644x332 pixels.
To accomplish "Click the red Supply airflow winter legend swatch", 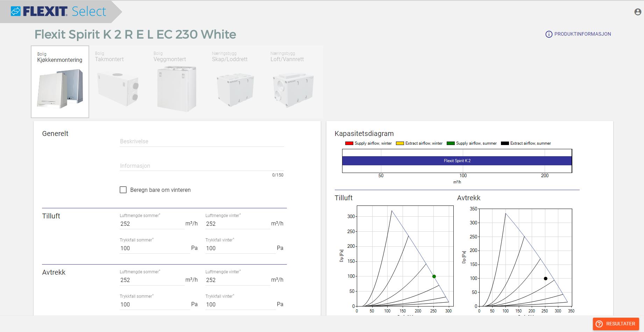I will coord(349,143).
